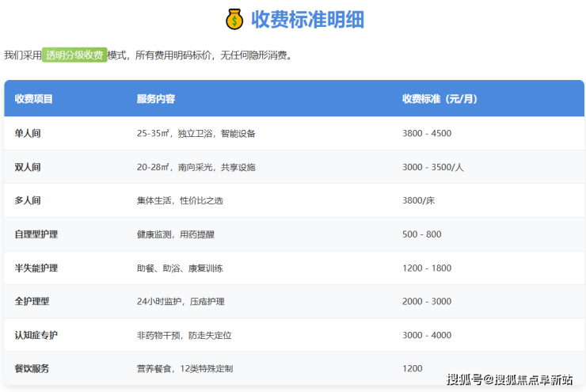The width and height of the screenshot is (586, 392).
Task: Click the 3800 - 4500 price cell
Action: click(x=427, y=133)
